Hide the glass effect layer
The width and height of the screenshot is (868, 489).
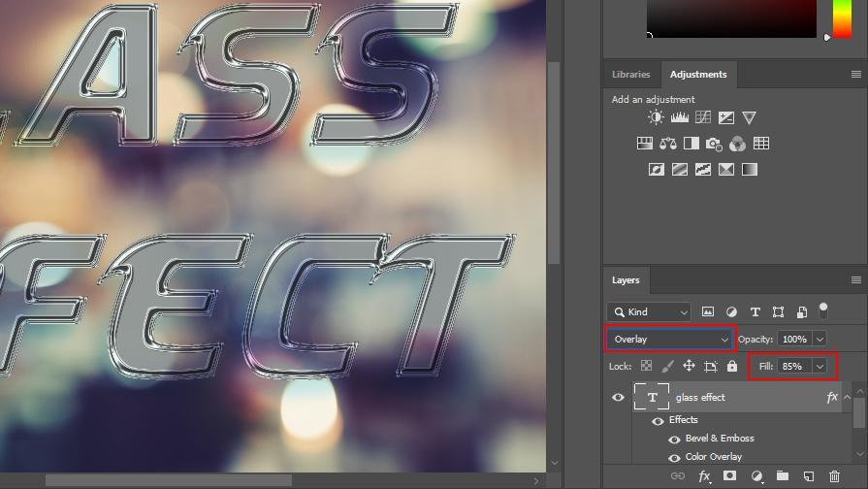619,397
